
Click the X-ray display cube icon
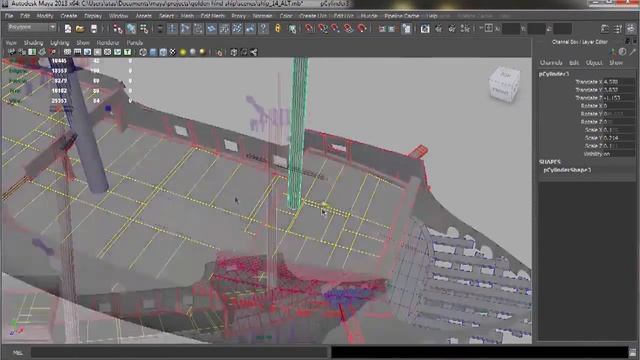pos(234,52)
